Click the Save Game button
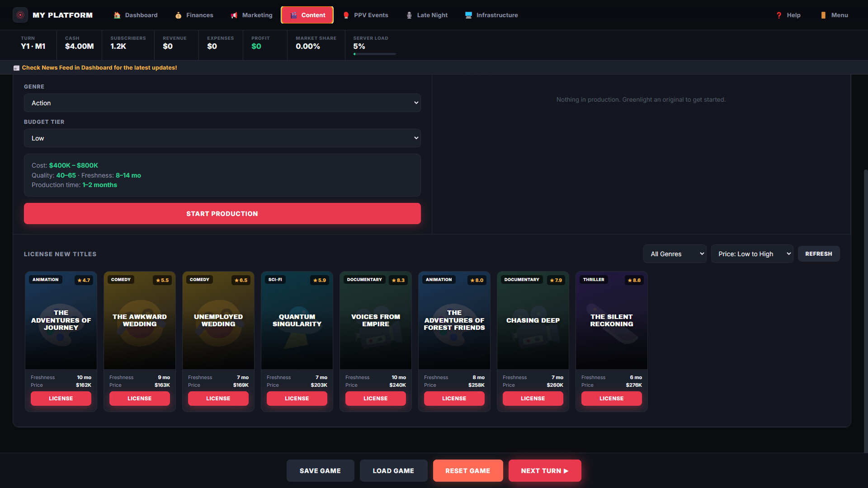This screenshot has width=868, height=488. [320, 471]
